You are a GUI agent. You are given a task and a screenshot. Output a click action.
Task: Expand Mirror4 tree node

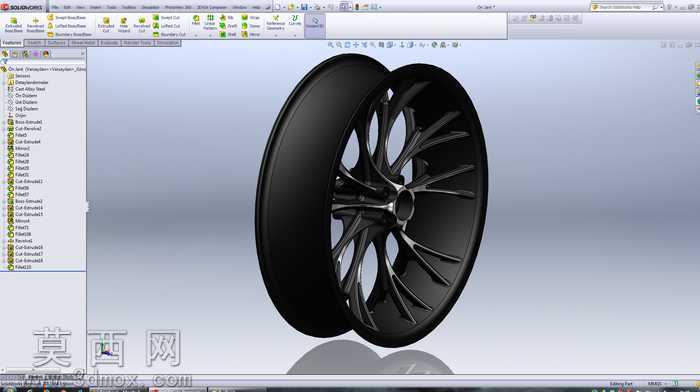4,221
